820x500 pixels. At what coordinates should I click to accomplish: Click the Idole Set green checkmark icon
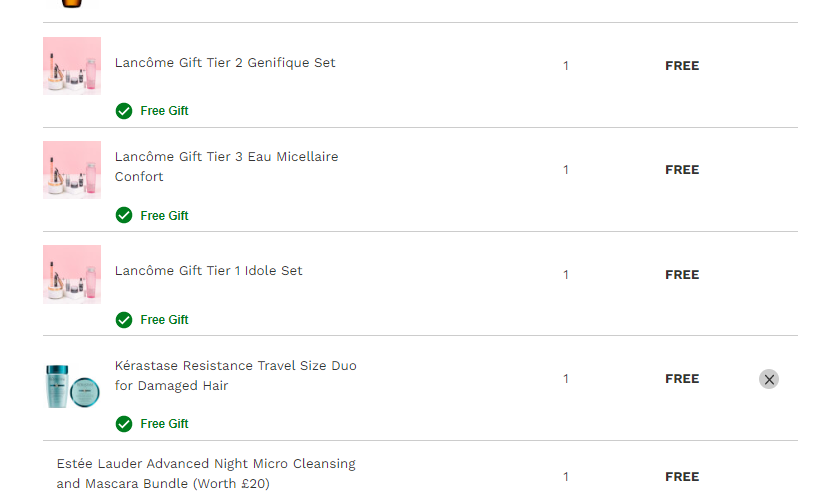pos(124,320)
